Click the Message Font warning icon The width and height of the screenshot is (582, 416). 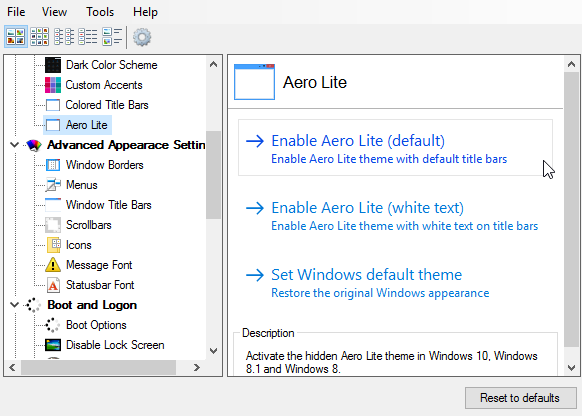(53, 265)
